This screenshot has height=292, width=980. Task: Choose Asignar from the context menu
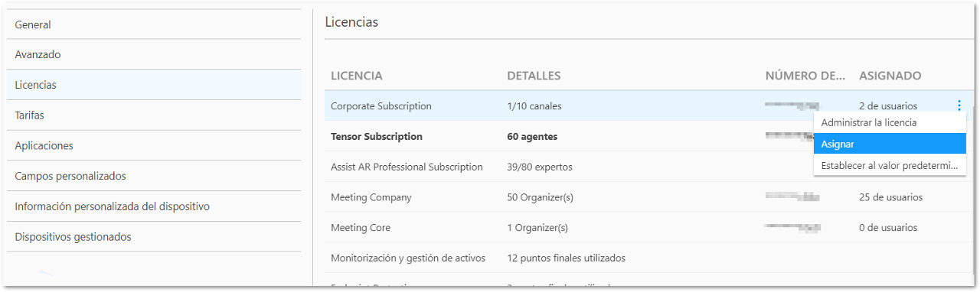pyautogui.click(x=890, y=144)
